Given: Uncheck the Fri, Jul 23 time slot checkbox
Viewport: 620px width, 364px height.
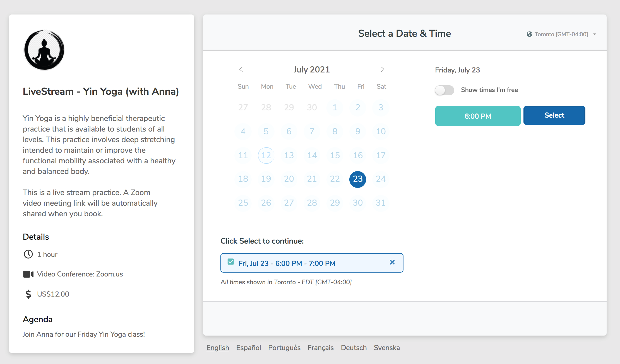Looking at the screenshot, I should point(231,262).
